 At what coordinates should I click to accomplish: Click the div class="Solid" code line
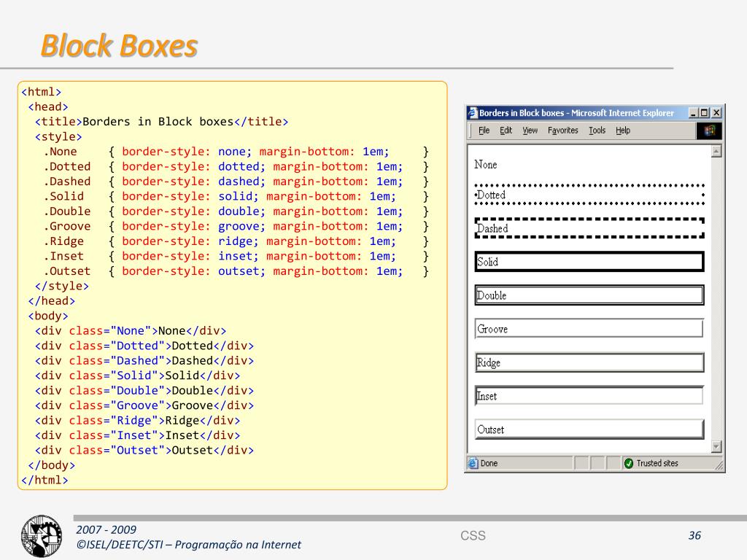(x=138, y=376)
